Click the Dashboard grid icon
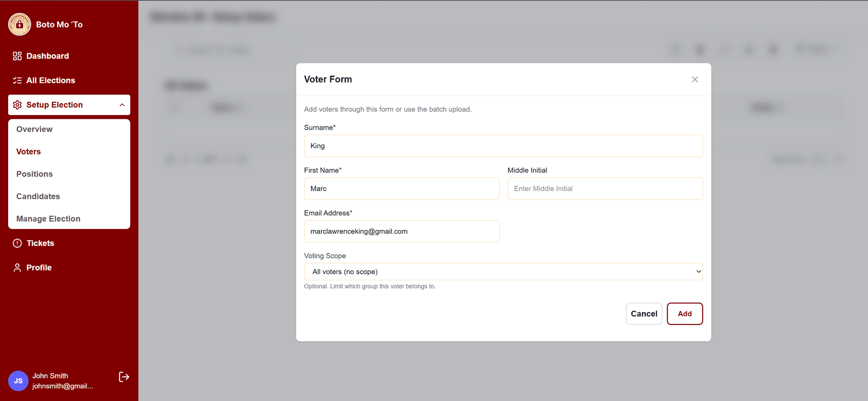 pos(17,56)
